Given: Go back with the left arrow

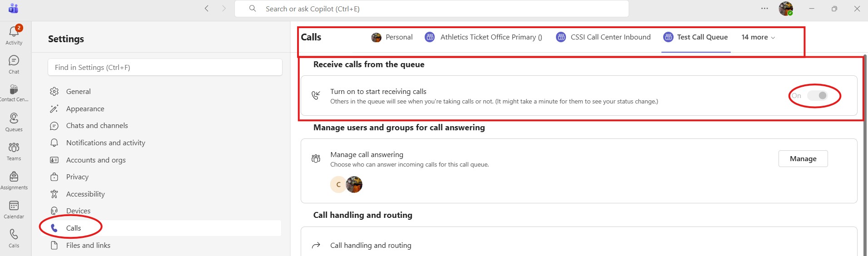Looking at the screenshot, I should (207, 9).
